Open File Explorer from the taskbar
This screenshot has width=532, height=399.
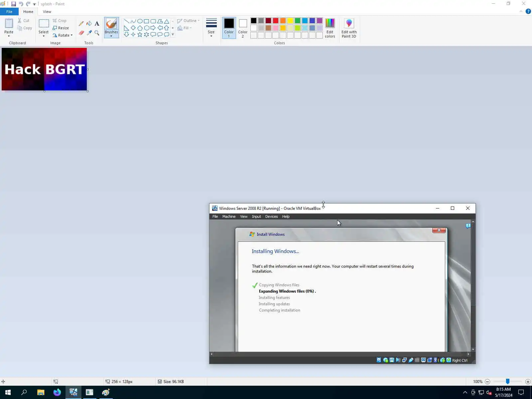tap(41, 392)
